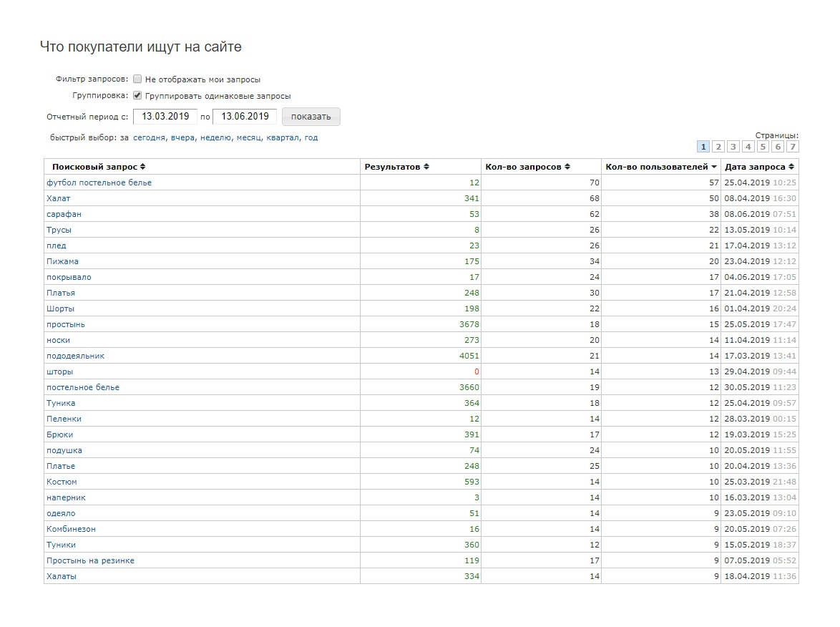Screen dimensions: 840x627
Task: Select quick period 'сегодня'
Action: click(149, 137)
